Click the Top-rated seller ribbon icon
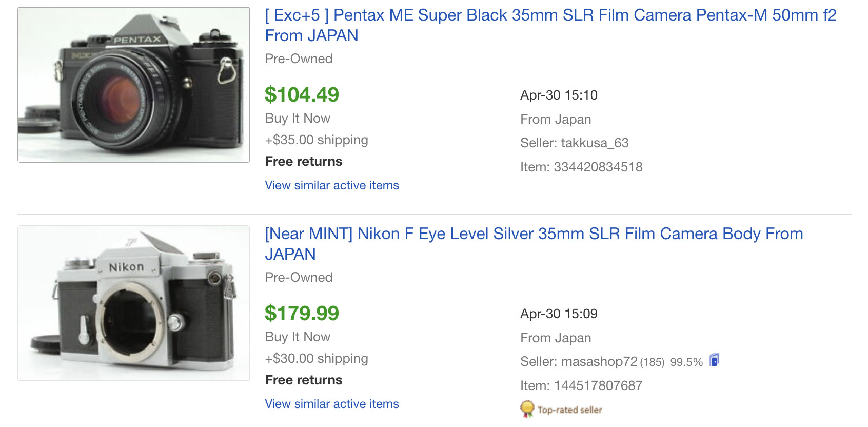 [527, 409]
